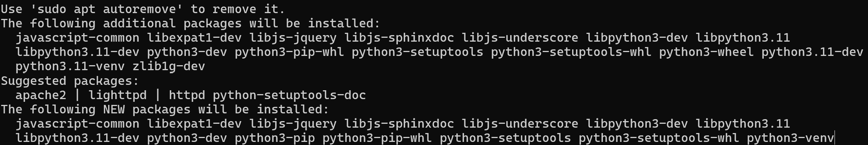This screenshot has height=145, width=868.
Task: Click 'libjs-jquery' in NEW packages list
Action: coord(293,124)
